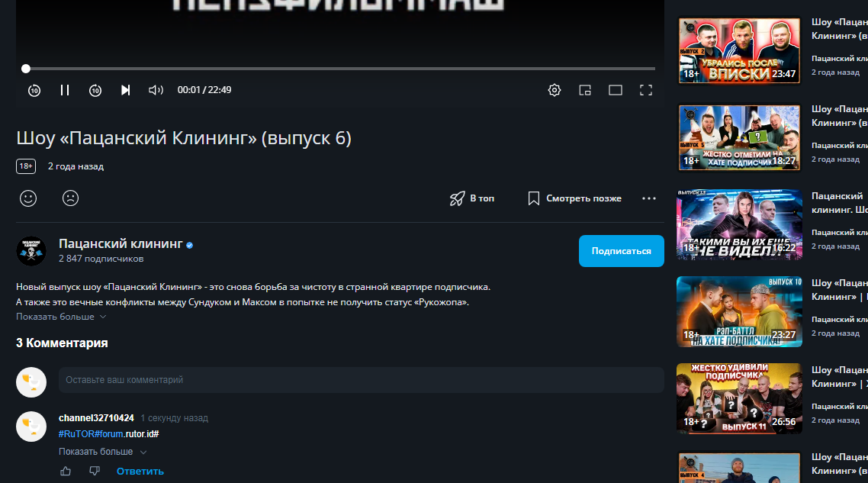This screenshot has height=483, width=868.
Task: Switch to mini player mode
Action: pos(585,90)
